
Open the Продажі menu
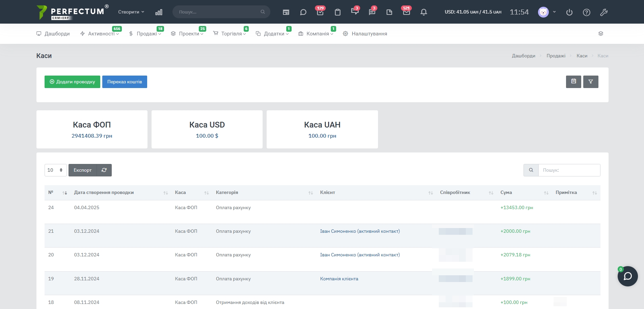[146, 34]
